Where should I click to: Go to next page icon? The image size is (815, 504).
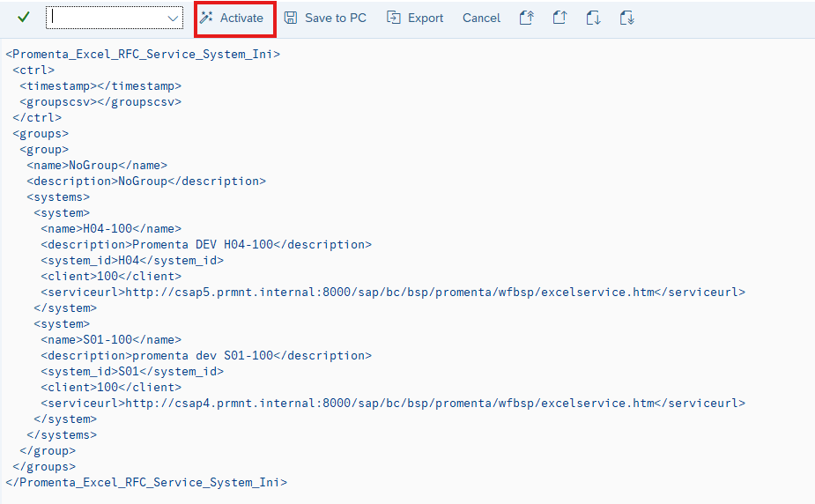(593, 19)
